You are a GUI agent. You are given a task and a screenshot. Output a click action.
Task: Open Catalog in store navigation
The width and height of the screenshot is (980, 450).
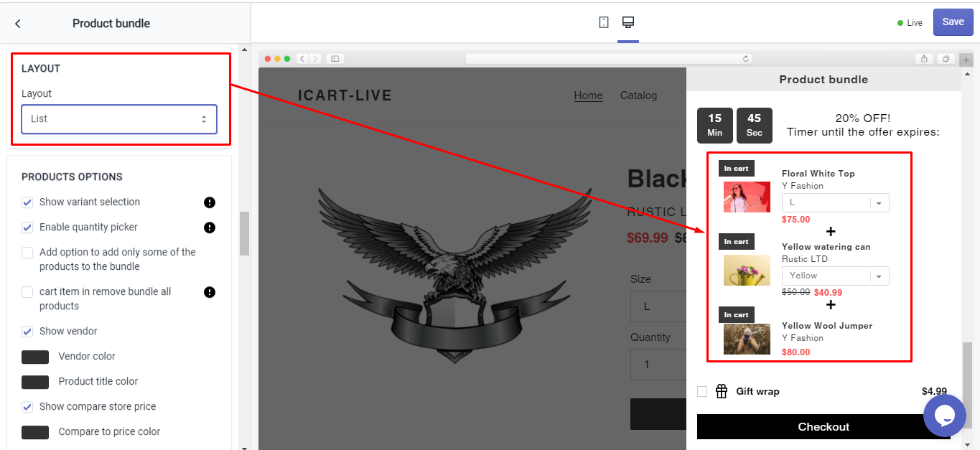[x=638, y=95]
